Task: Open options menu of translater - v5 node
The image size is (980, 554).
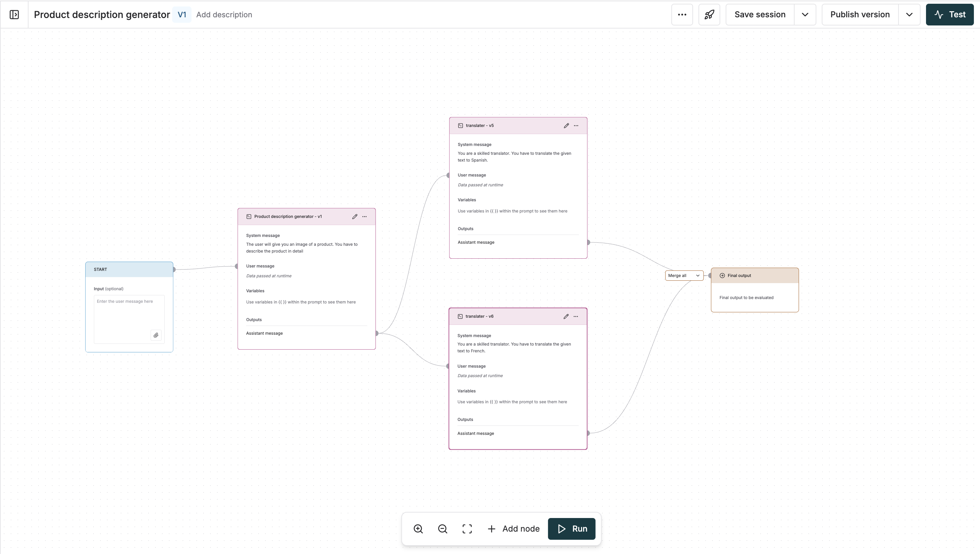Action: [576, 125]
